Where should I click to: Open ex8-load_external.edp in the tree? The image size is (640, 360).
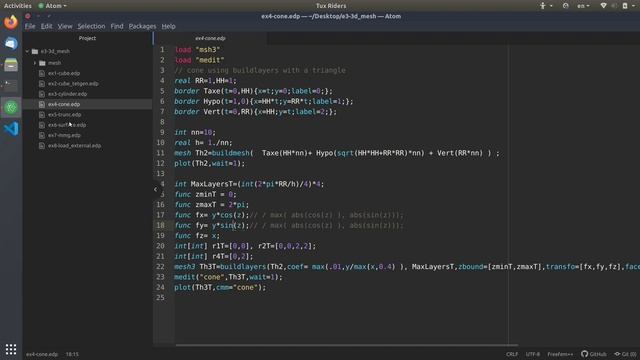point(74,146)
